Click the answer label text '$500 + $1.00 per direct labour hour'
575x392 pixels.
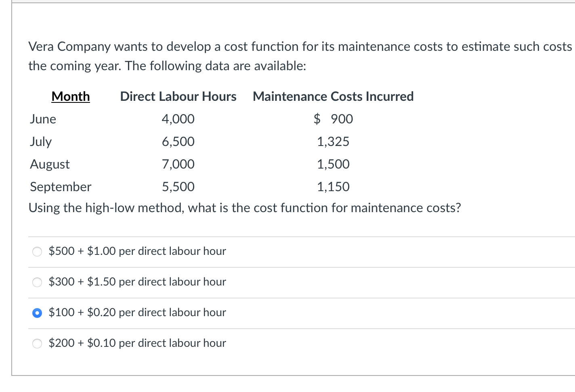[x=137, y=251]
